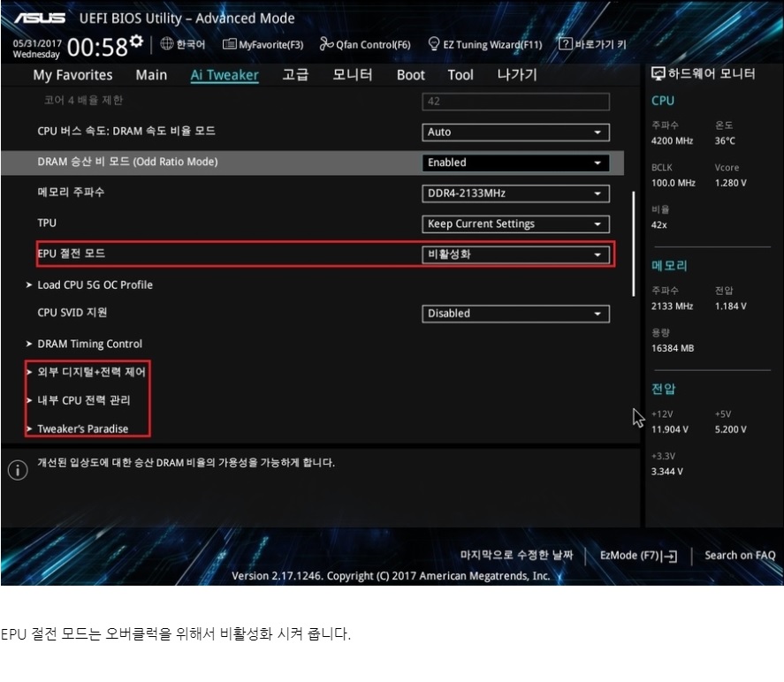Open the memory frequency DDR4-2133MHz dropdown
Viewport: 784px width, 682px height.
tap(515, 193)
